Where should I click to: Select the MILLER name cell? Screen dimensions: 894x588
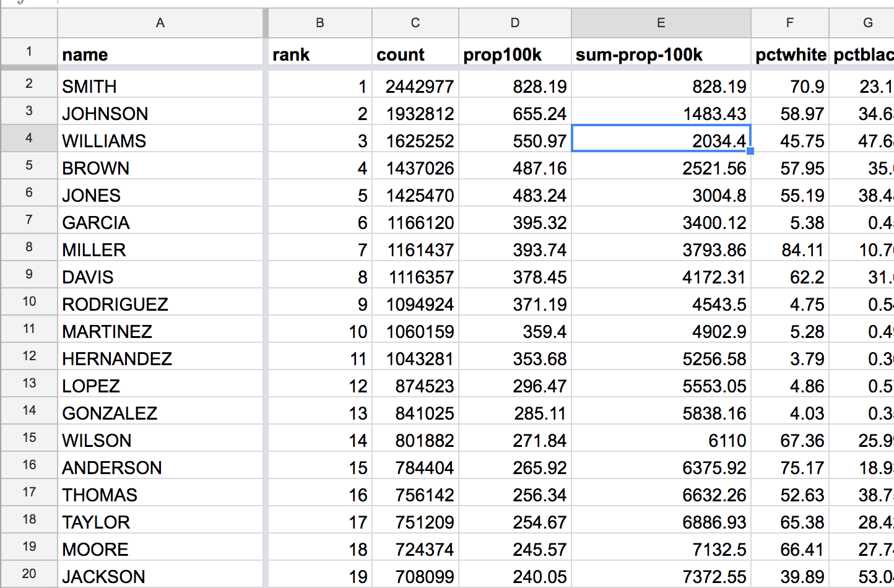(160, 248)
